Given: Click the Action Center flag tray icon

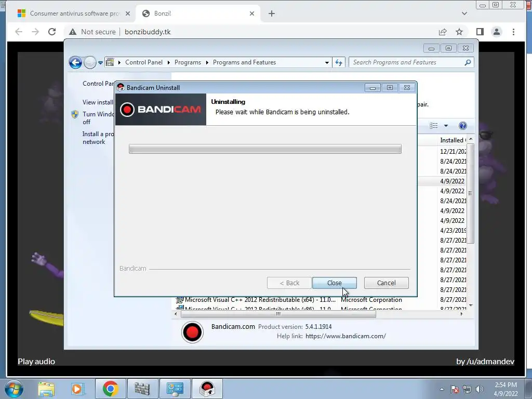Looking at the screenshot, I should point(455,389).
